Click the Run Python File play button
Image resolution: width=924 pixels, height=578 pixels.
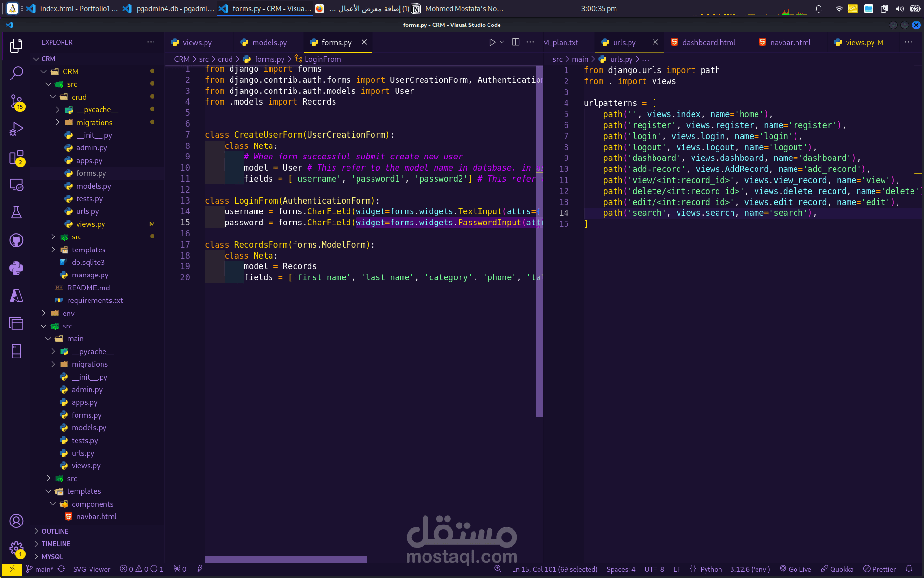coord(492,42)
